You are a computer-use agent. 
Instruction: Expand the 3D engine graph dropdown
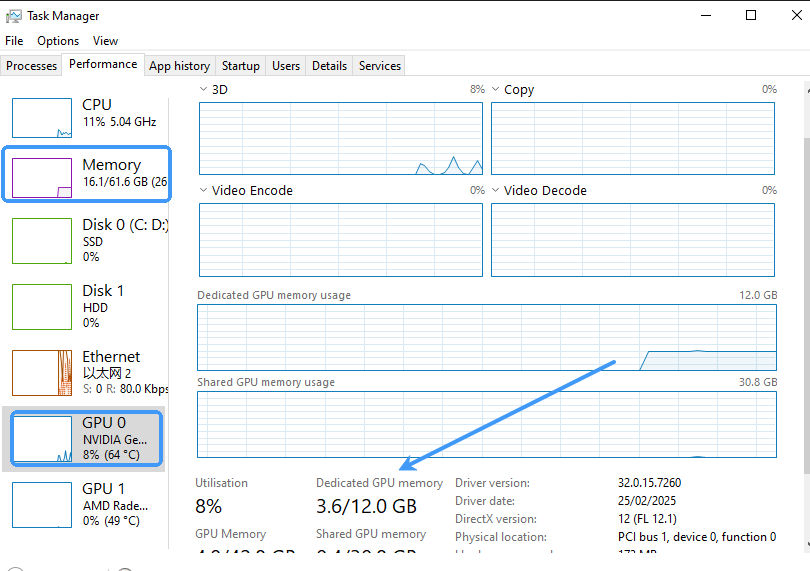(x=205, y=90)
